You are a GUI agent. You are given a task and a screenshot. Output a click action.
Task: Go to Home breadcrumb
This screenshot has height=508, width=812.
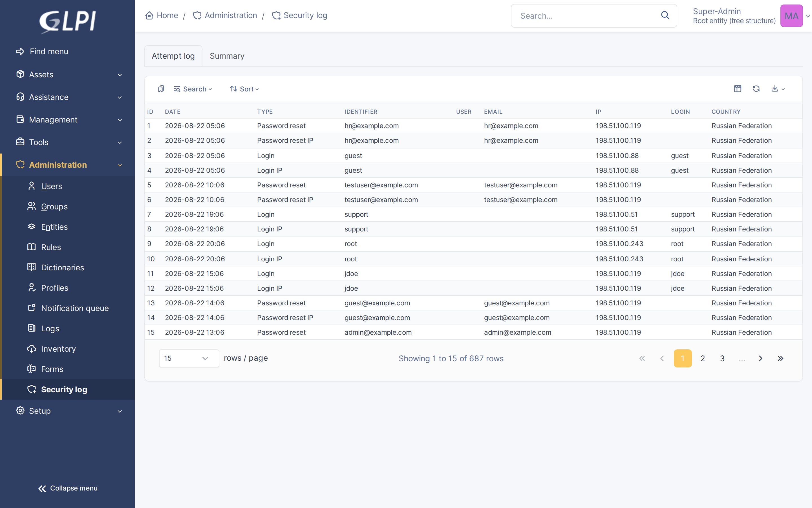(x=162, y=16)
